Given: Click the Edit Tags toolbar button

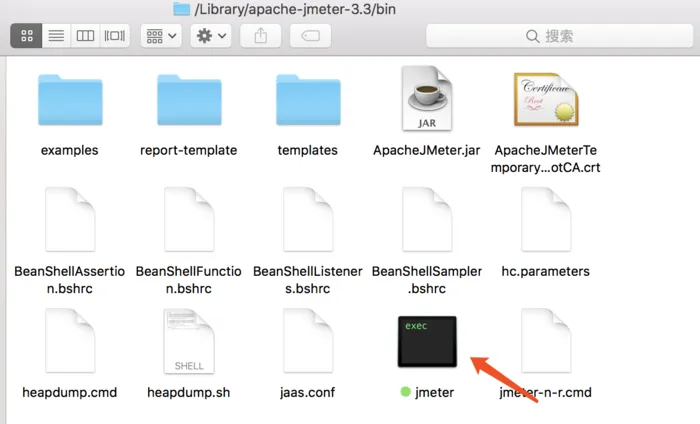Looking at the screenshot, I should pyautogui.click(x=310, y=36).
